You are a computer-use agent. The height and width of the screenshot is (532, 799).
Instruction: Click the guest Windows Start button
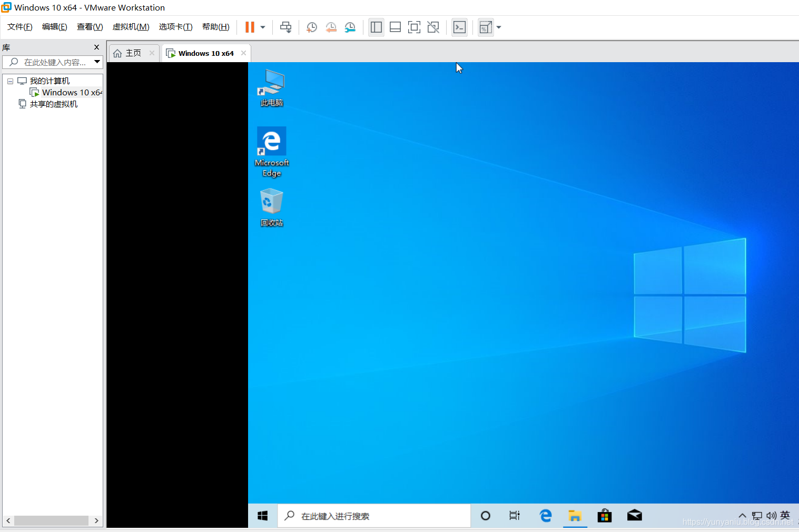pyautogui.click(x=262, y=516)
